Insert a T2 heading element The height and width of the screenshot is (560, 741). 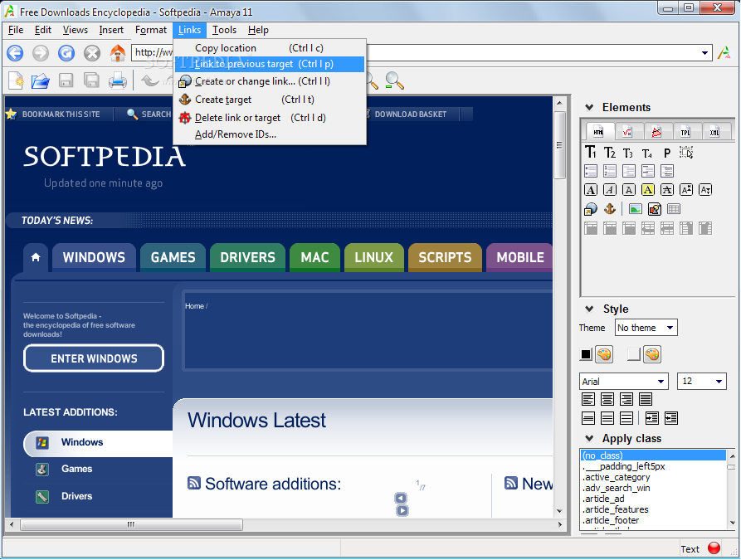pos(610,153)
